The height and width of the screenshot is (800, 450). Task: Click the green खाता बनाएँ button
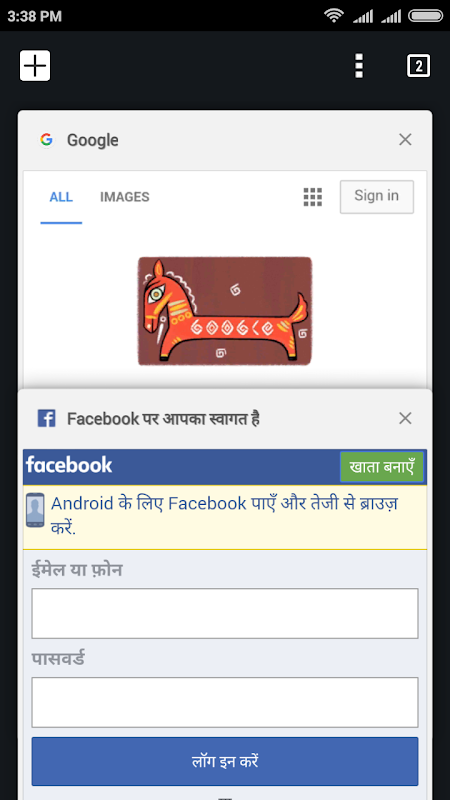click(x=382, y=467)
